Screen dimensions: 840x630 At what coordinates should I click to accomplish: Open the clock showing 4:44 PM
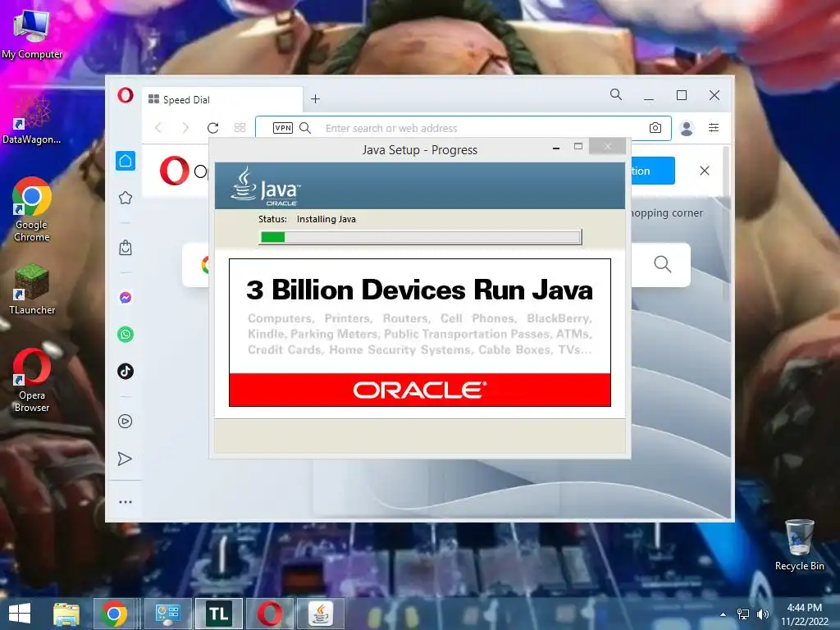click(804, 614)
